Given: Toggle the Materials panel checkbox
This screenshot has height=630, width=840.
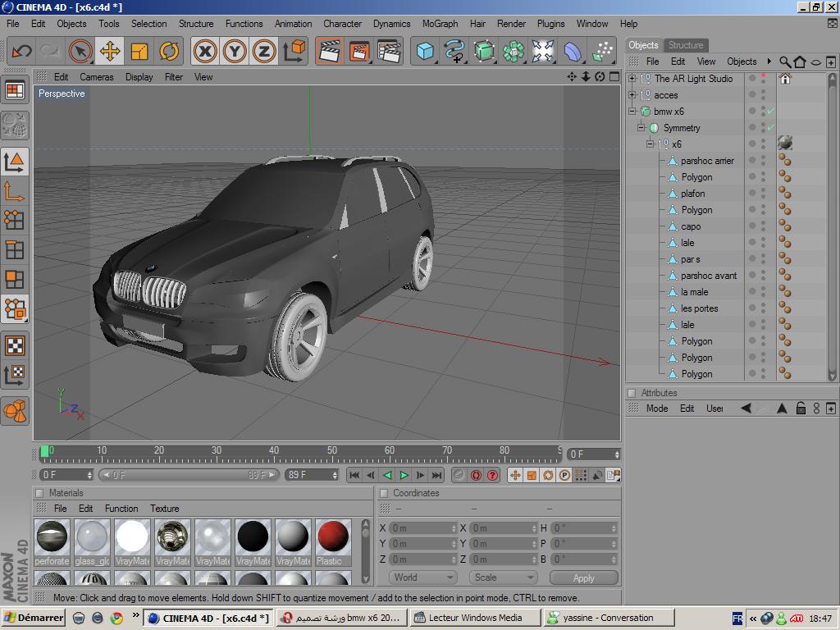Looking at the screenshot, I should (39, 493).
